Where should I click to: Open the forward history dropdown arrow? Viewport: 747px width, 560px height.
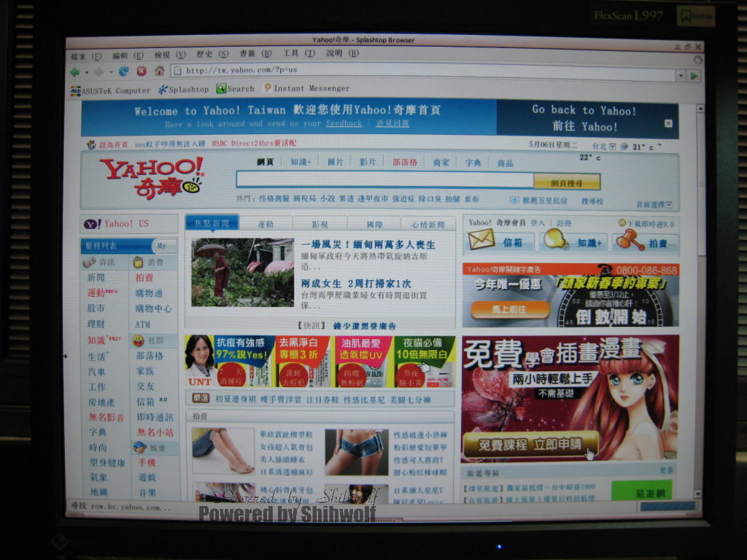click(x=111, y=72)
